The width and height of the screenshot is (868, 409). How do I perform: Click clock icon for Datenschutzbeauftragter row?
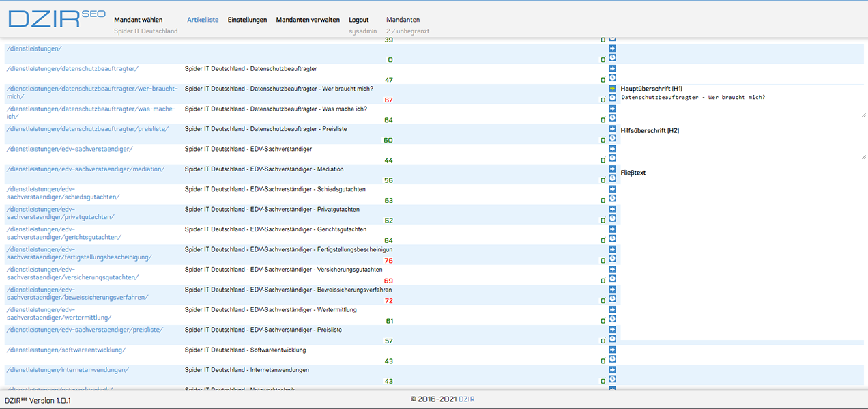[612, 78]
